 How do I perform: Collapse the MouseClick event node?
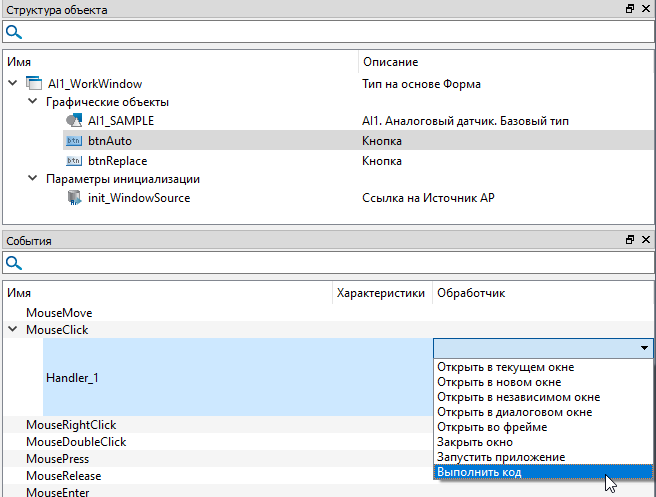click(12, 329)
